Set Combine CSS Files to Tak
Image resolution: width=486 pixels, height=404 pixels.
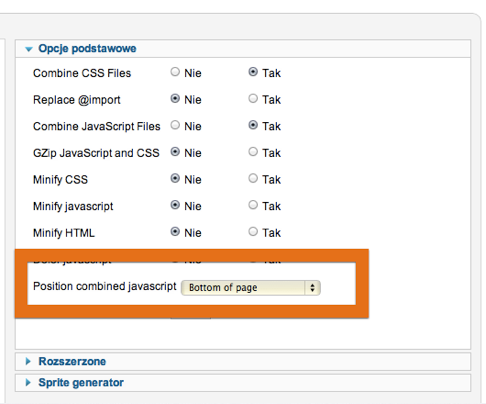pos(253,72)
